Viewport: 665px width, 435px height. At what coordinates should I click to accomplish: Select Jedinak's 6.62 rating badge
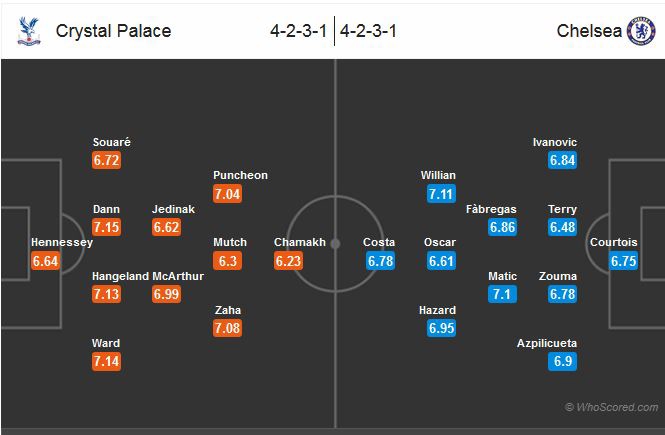[167, 227]
